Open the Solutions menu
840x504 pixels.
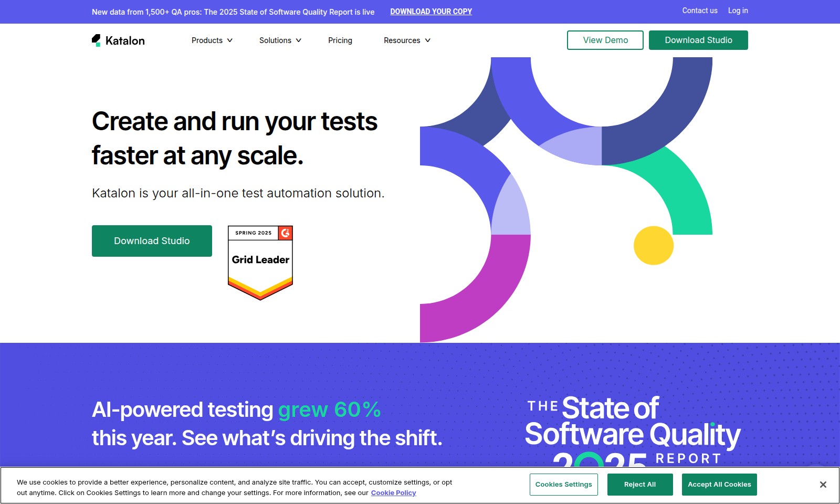(280, 40)
